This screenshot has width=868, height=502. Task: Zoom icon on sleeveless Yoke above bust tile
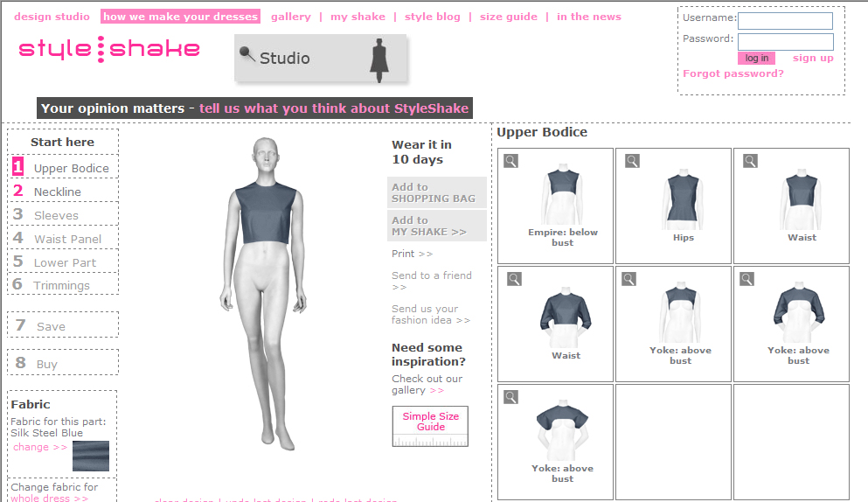click(x=628, y=279)
